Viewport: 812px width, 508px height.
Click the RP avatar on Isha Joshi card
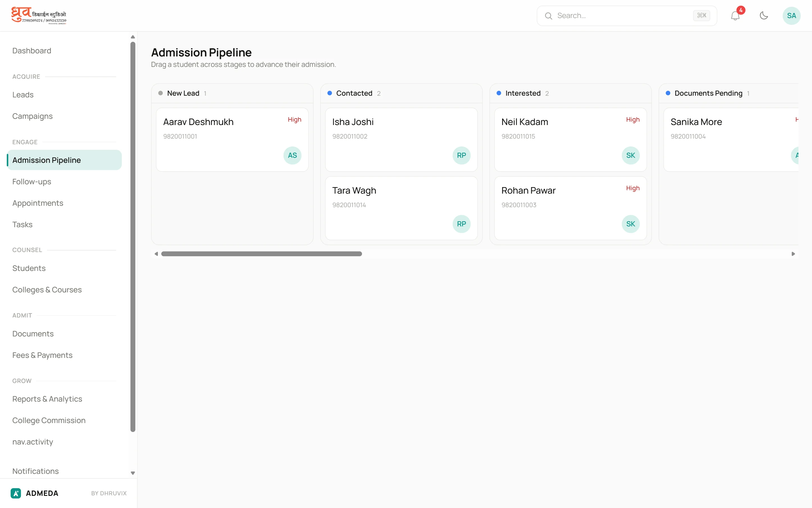coord(461,155)
